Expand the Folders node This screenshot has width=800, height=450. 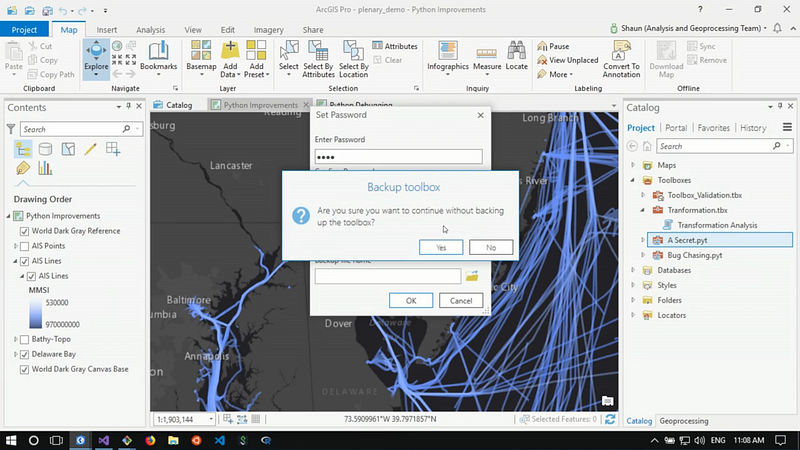(x=633, y=300)
